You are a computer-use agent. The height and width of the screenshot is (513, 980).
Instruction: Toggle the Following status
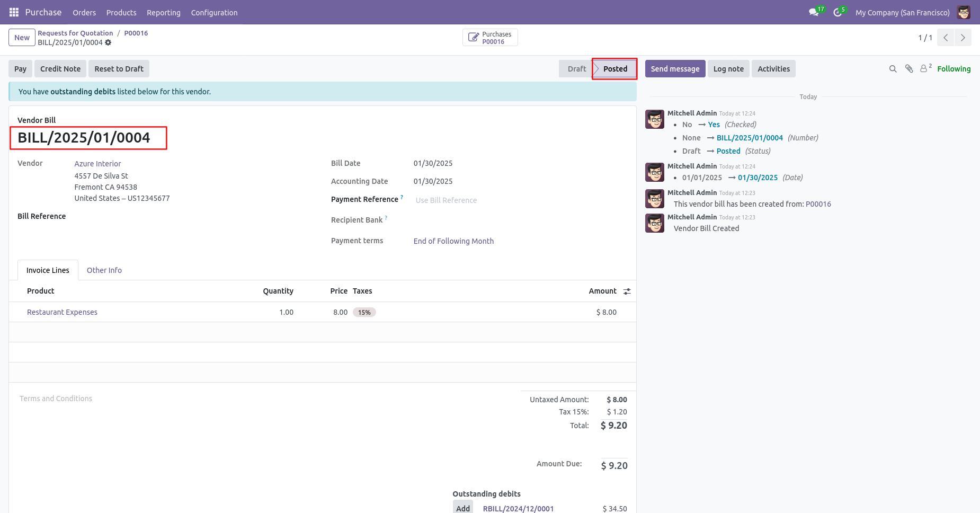[x=954, y=69]
